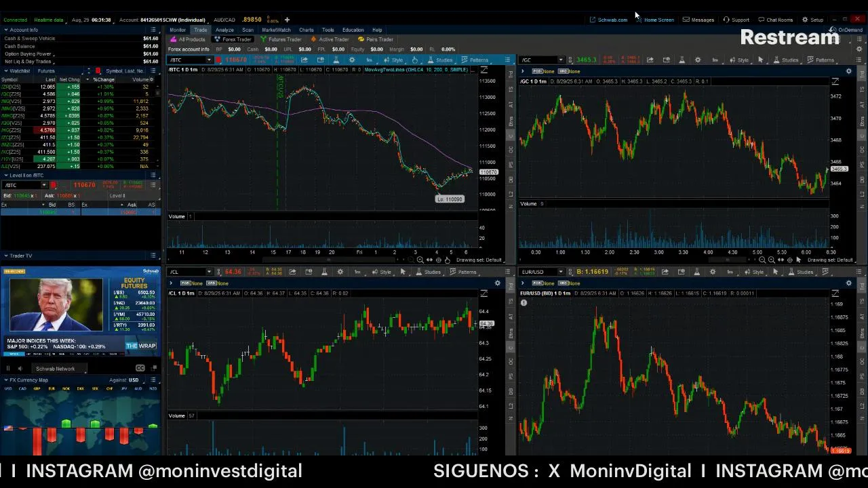The height and width of the screenshot is (488, 868).
Task: Select pointer drawing tool on /GC chart toolbar
Action: (761, 60)
